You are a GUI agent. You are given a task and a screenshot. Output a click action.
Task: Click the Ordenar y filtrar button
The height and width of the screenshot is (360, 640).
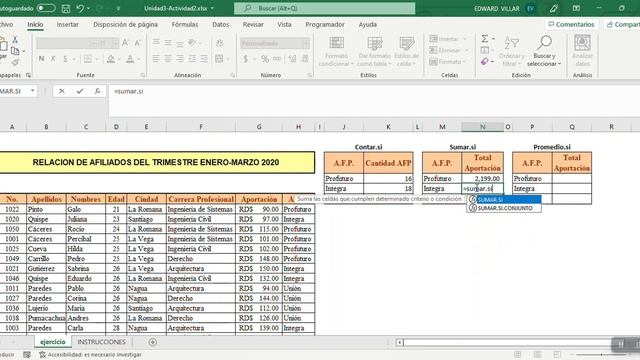[x=511, y=51]
